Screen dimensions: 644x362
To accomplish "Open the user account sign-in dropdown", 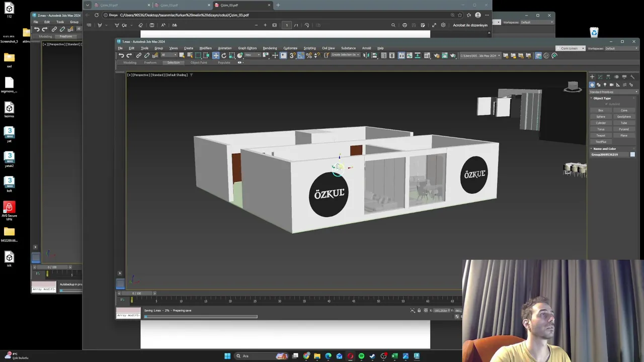I will (x=571, y=48).
